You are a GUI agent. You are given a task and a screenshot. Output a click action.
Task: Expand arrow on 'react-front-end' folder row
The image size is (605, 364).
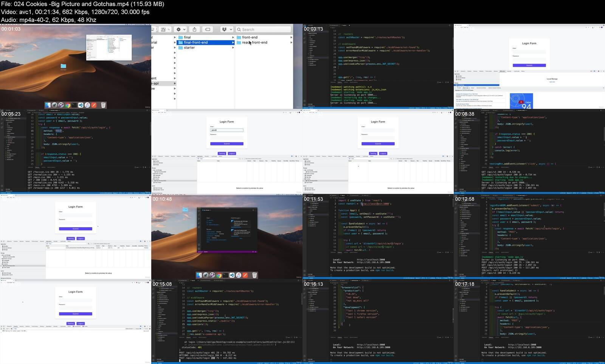[291, 42]
